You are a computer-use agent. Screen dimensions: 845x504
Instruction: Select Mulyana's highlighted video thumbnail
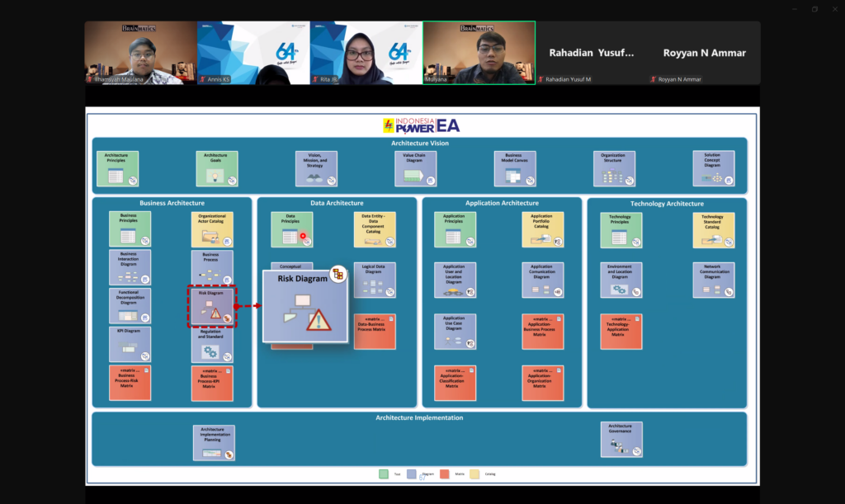coord(479,53)
